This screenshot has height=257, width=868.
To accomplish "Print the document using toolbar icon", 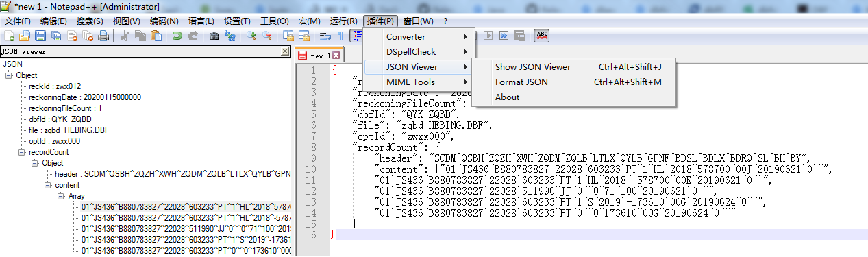I will 103,36.
